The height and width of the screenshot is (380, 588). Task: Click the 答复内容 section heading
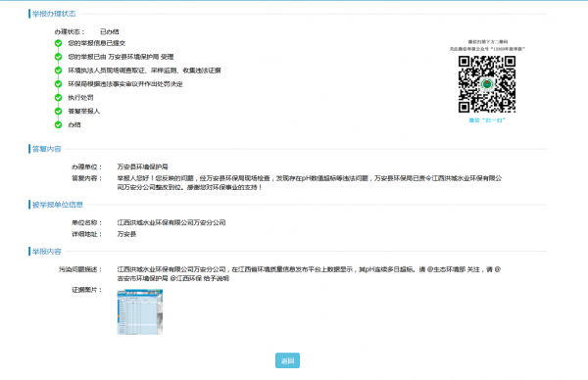pyautogui.click(x=46, y=149)
